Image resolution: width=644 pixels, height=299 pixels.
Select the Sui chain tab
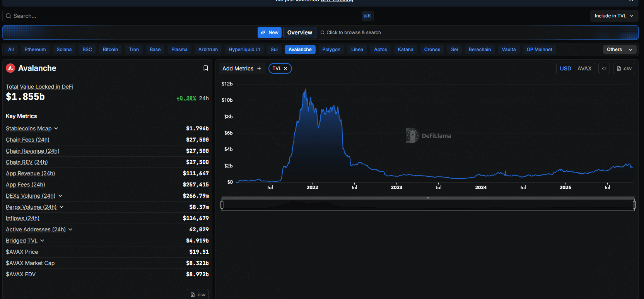274,50
